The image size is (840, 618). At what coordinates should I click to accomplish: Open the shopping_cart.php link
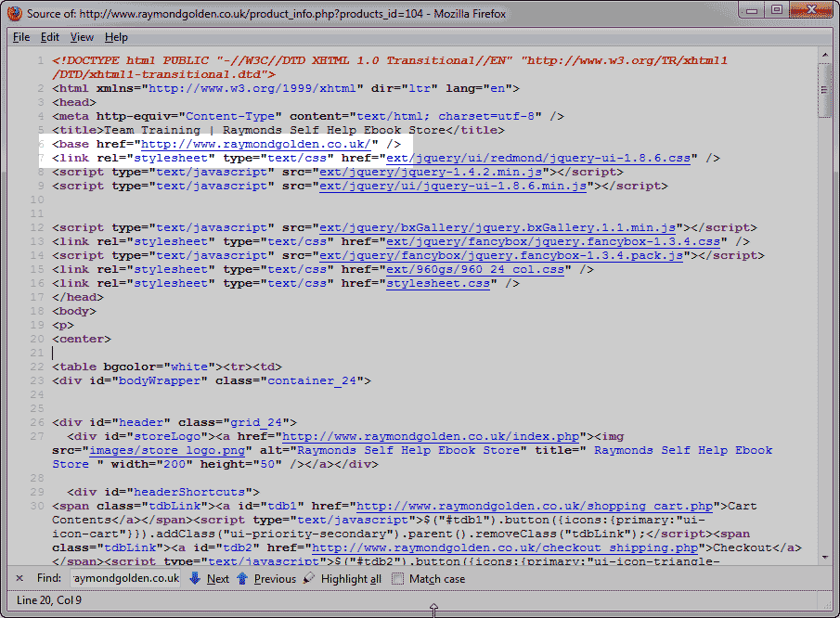[534, 506]
